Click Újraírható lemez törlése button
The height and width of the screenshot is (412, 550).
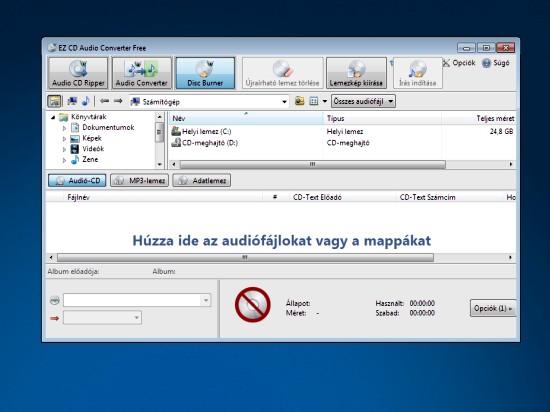coord(282,73)
